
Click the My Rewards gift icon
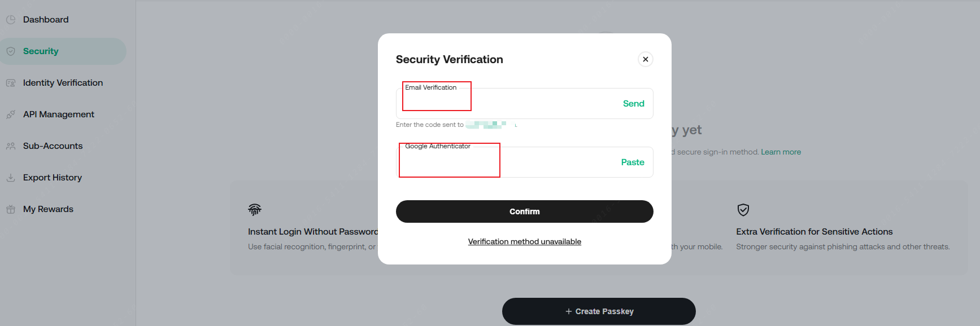[11, 209]
